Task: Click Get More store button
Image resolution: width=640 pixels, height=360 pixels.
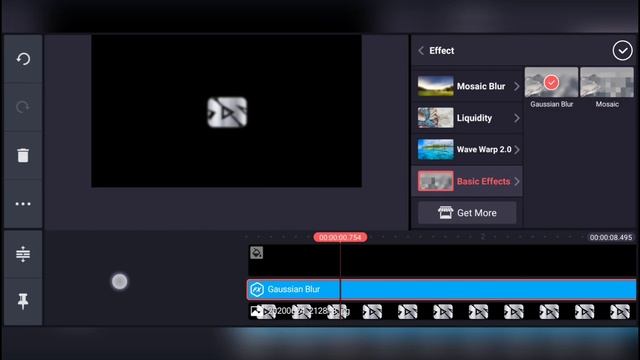Action: click(x=467, y=213)
